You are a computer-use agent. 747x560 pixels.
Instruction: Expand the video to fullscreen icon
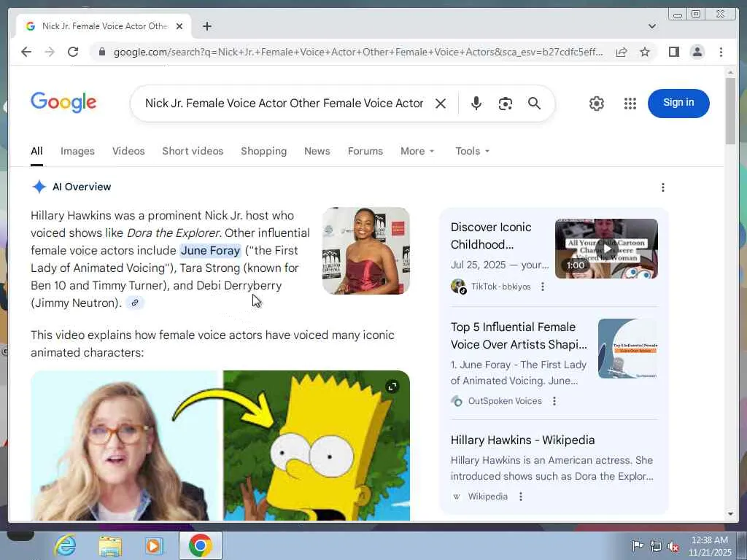click(392, 386)
